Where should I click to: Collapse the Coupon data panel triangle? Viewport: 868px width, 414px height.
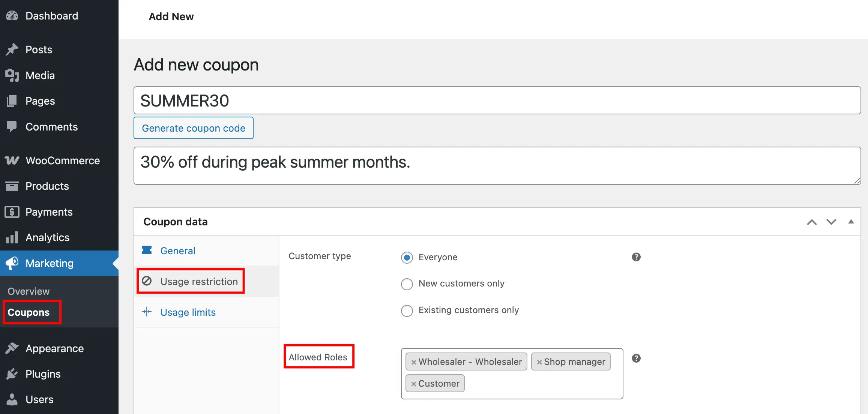click(x=851, y=222)
